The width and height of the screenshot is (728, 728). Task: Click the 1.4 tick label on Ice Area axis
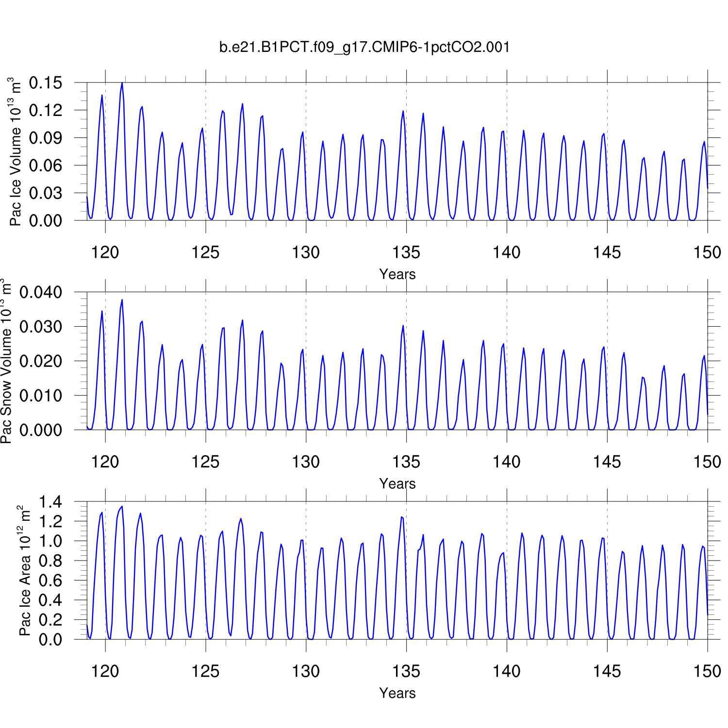[50, 502]
